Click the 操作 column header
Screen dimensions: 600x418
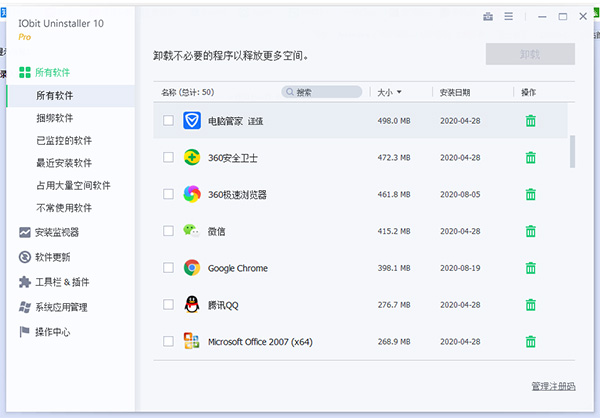pyautogui.click(x=528, y=92)
